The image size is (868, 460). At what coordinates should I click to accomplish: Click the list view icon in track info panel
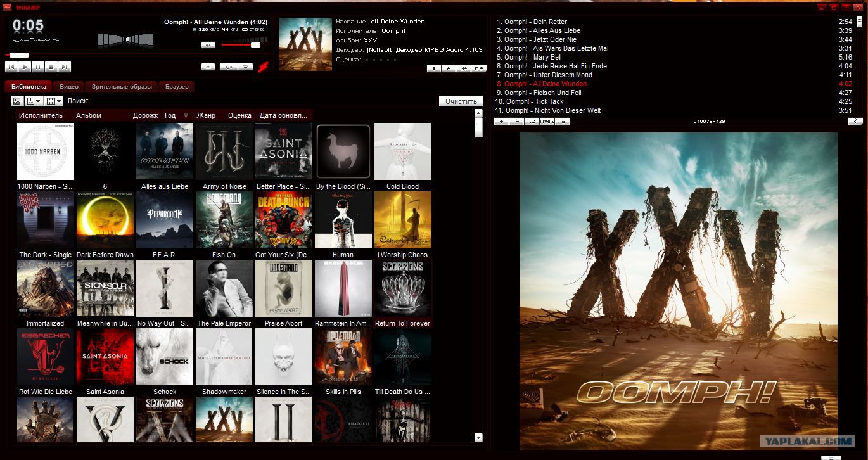coord(479,68)
